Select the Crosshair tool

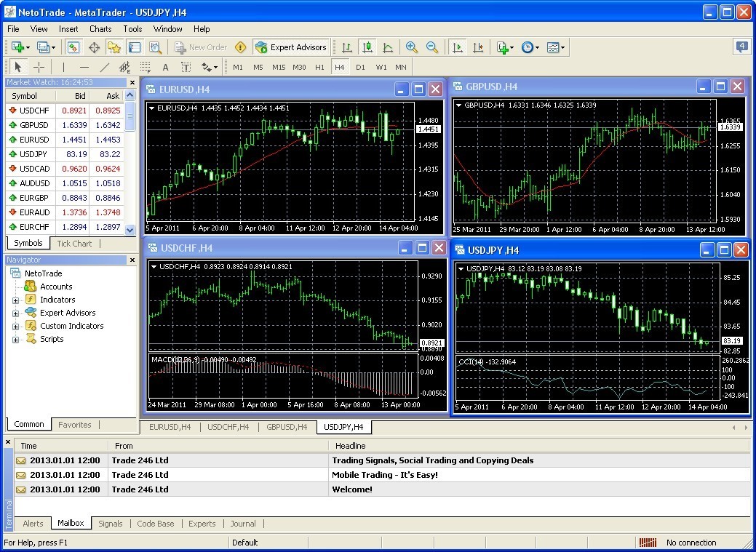click(x=39, y=67)
